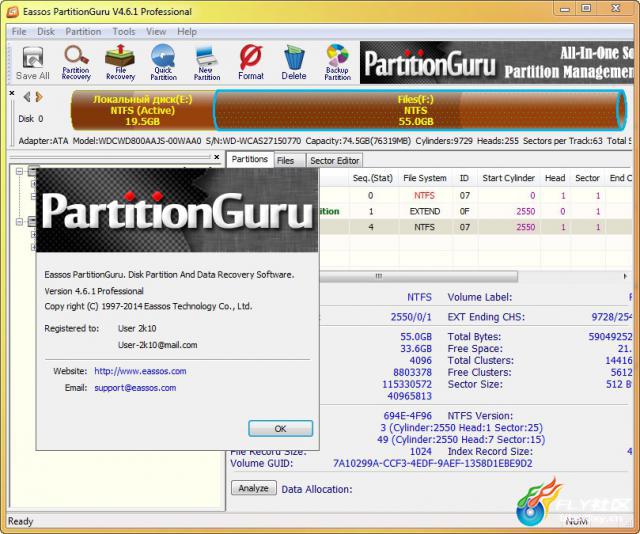Select the Локальный диск(E:) partition bar
This screenshot has width=640, height=534.
[x=143, y=110]
